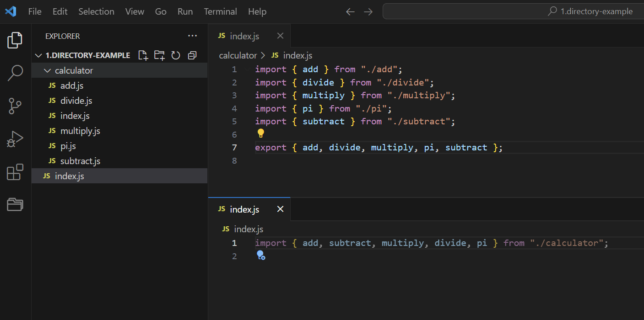Close the upper index.js editor tab

coord(281,36)
